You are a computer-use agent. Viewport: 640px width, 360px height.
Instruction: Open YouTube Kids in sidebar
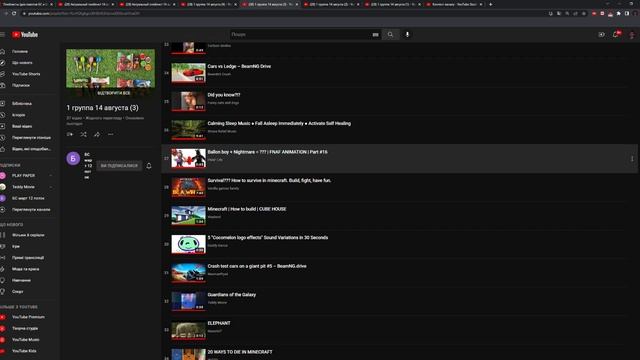pos(24,351)
